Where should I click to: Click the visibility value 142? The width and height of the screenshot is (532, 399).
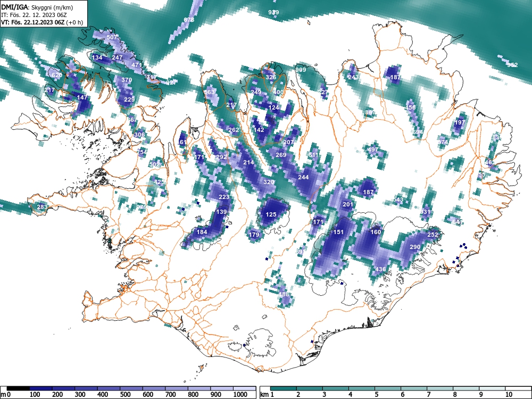point(259,130)
